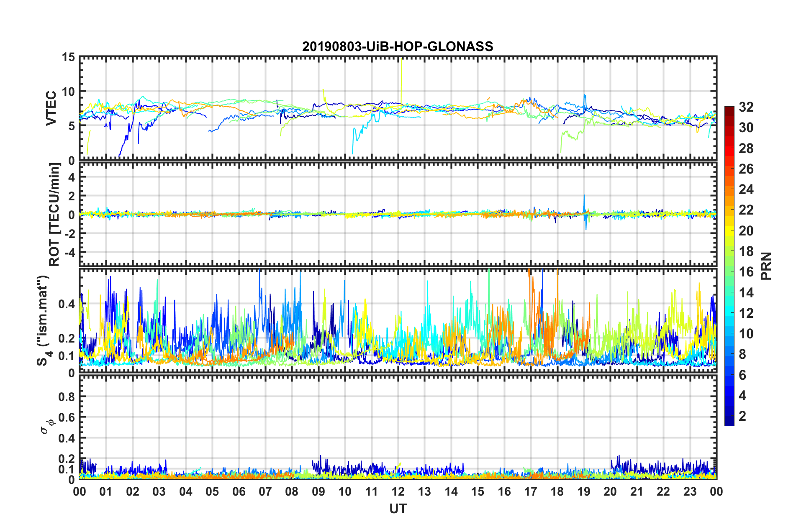Click sigma-phi axis tick label 0.2
Image resolution: width=796 pixels, height=532 pixels.
click(67, 459)
